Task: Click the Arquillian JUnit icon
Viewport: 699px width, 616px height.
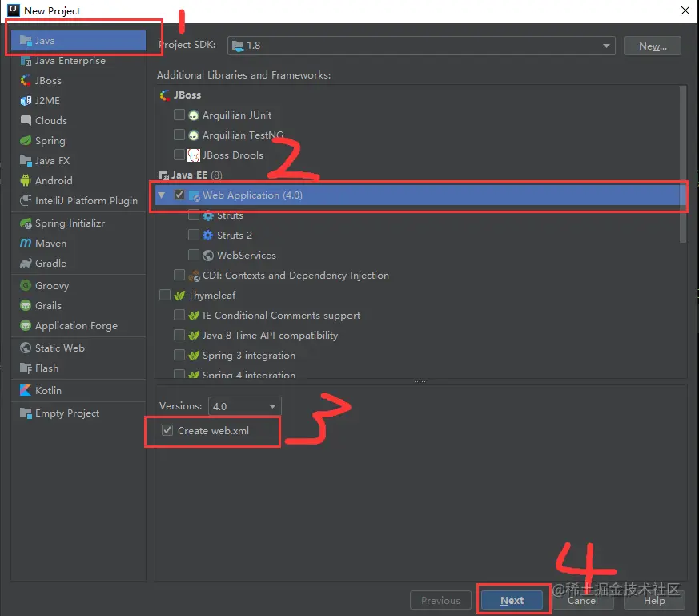Action: pos(194,115)
